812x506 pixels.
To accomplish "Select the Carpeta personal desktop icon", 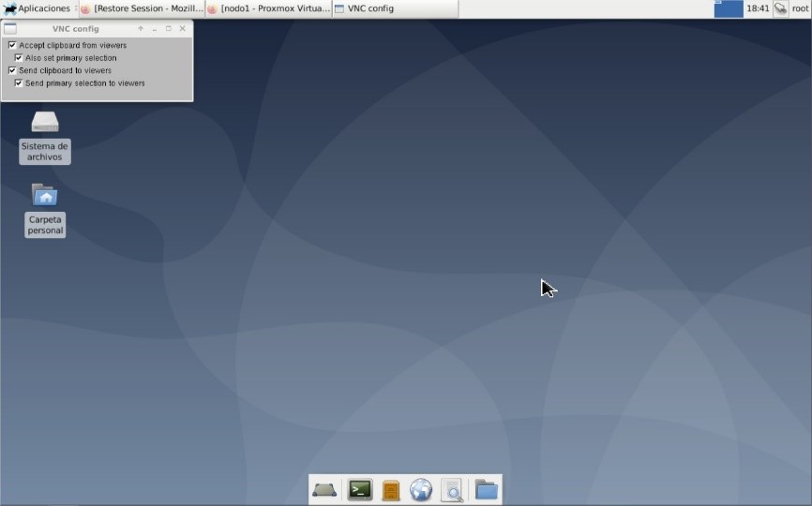I will (x=45, y=211).
